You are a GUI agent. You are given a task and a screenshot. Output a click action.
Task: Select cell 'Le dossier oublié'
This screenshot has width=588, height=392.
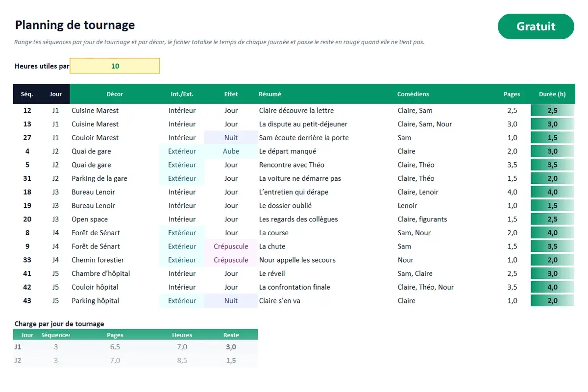(x=285, y=206)
